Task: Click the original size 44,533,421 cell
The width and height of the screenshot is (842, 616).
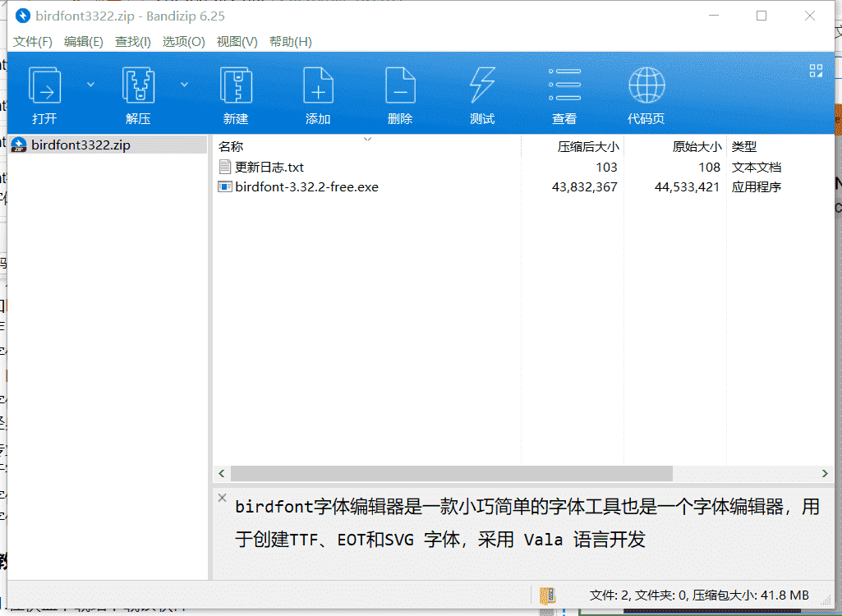Action: tap(687, 187)
